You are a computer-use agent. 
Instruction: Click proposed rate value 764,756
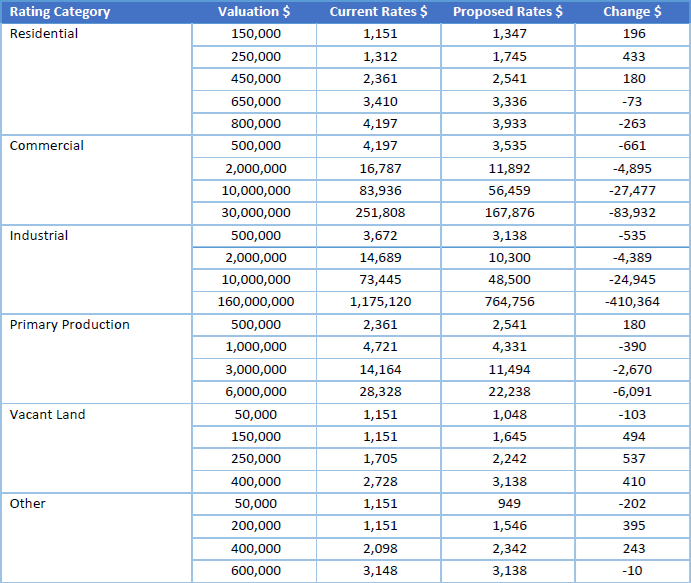click(509, 302)
